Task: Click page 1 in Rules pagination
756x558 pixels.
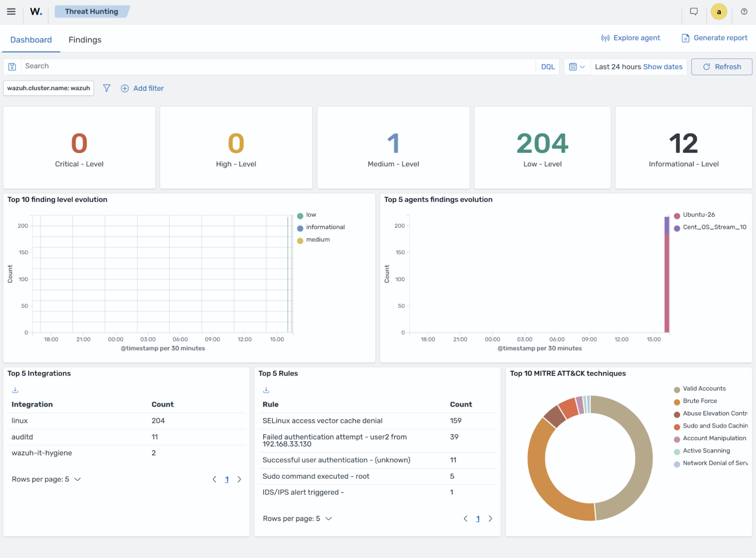Action: (478, 519)
